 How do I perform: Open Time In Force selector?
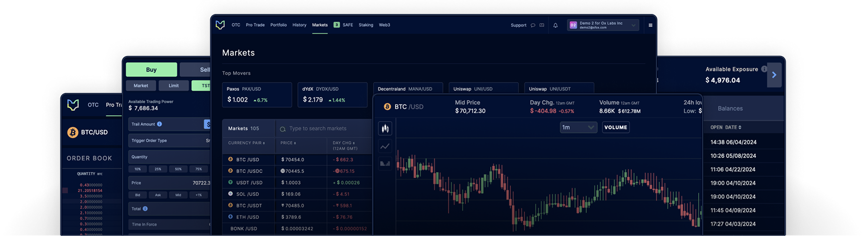169,224
